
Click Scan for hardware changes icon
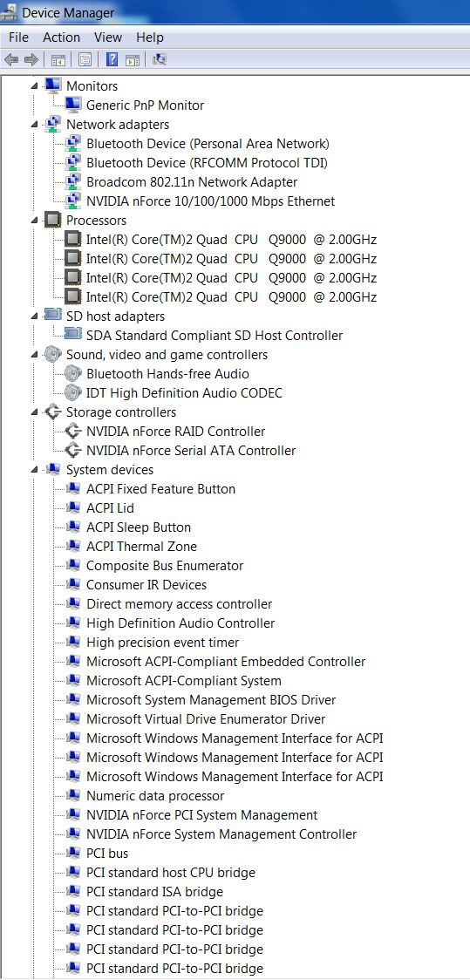point(160,59)
